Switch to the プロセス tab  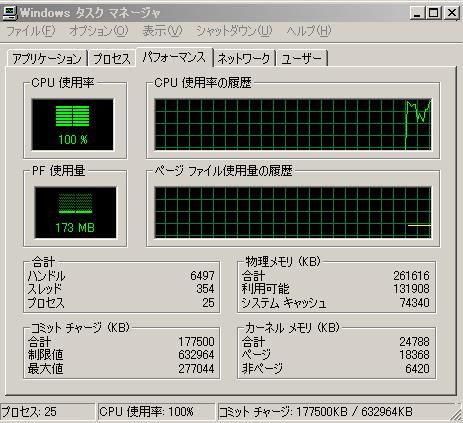[x=111, y=59]
